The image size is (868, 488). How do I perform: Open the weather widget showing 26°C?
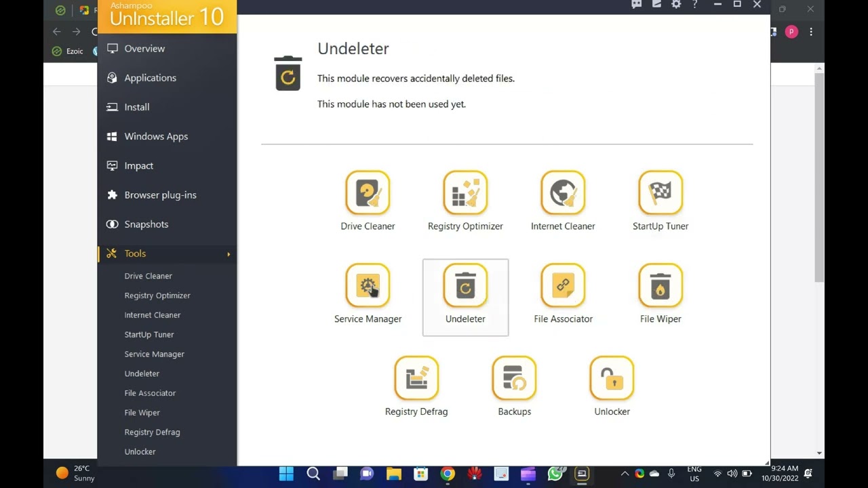click(75, 473)
